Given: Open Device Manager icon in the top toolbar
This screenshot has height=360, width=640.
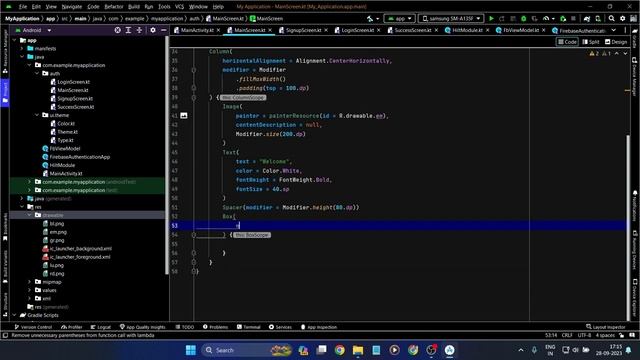Looking at the screenshot, I should [598, 18].
